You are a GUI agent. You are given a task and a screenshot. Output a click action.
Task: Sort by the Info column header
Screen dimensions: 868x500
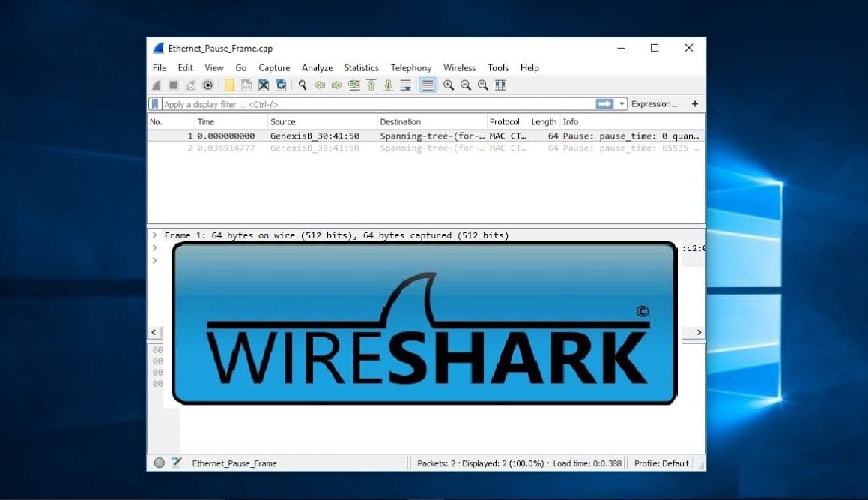(x=633, y=121)
